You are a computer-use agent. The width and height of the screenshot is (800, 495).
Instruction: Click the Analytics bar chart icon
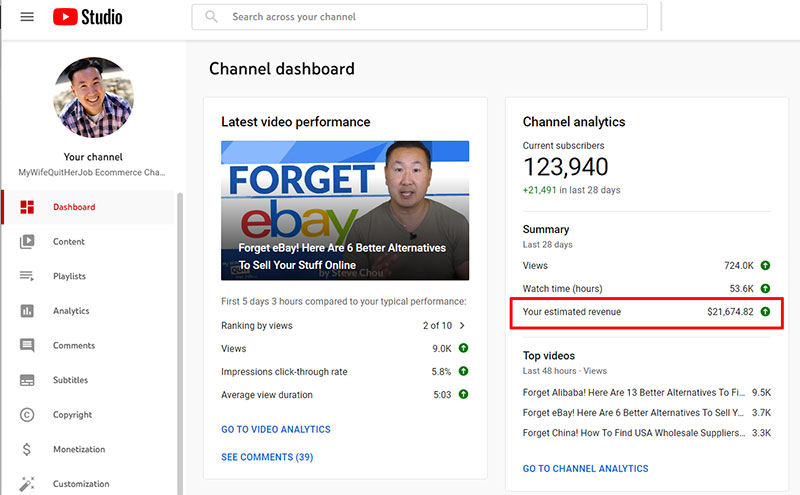point(27,311)
